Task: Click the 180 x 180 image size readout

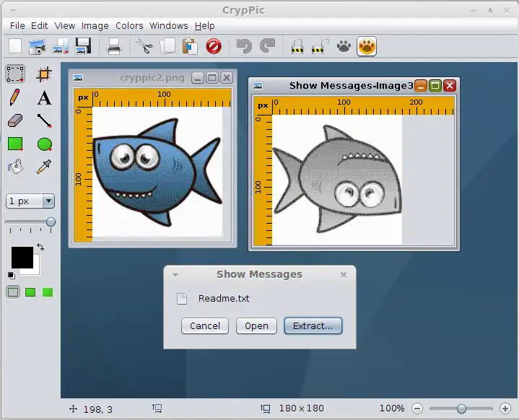Action: (x=301, y=408)
